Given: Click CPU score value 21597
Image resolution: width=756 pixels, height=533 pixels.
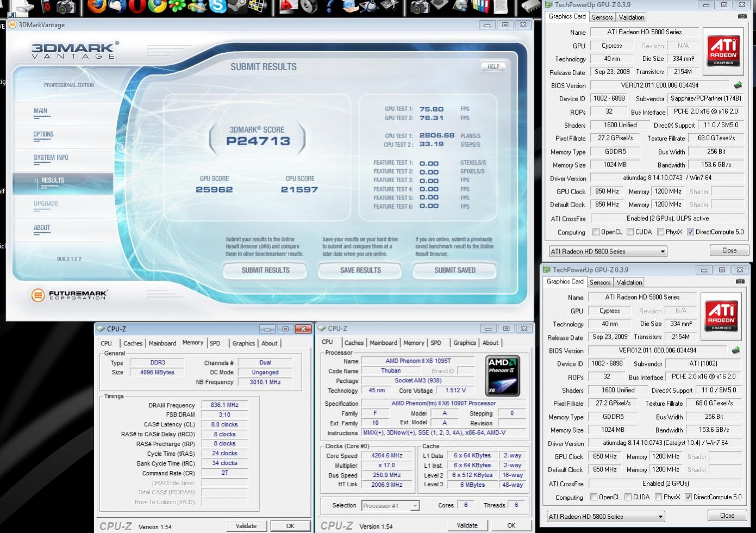Looking at the screenshot, I should pyautogui.click(x=299, y=190).
